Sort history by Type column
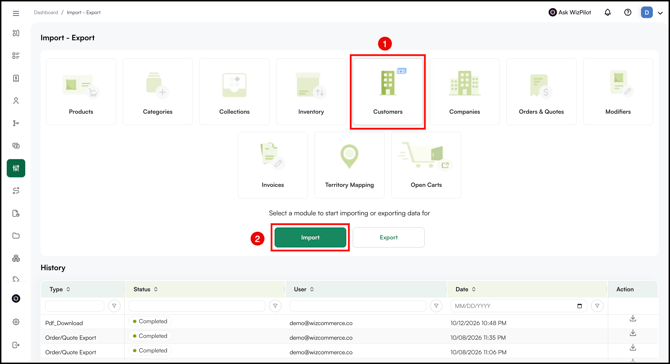The height and width of the screenshot is (364, 670). tap(68, 289)
